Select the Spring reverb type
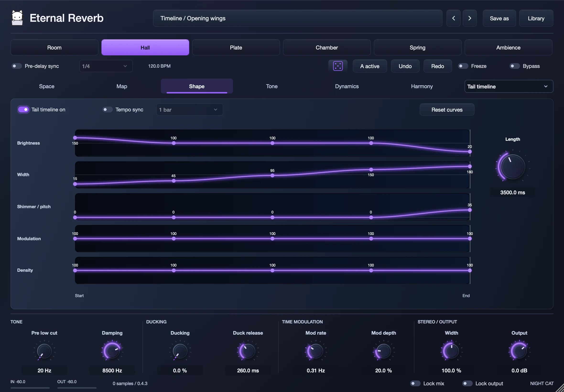Viewport: 564px width, 392px height. pyautogui.click(x=418, y=47)
